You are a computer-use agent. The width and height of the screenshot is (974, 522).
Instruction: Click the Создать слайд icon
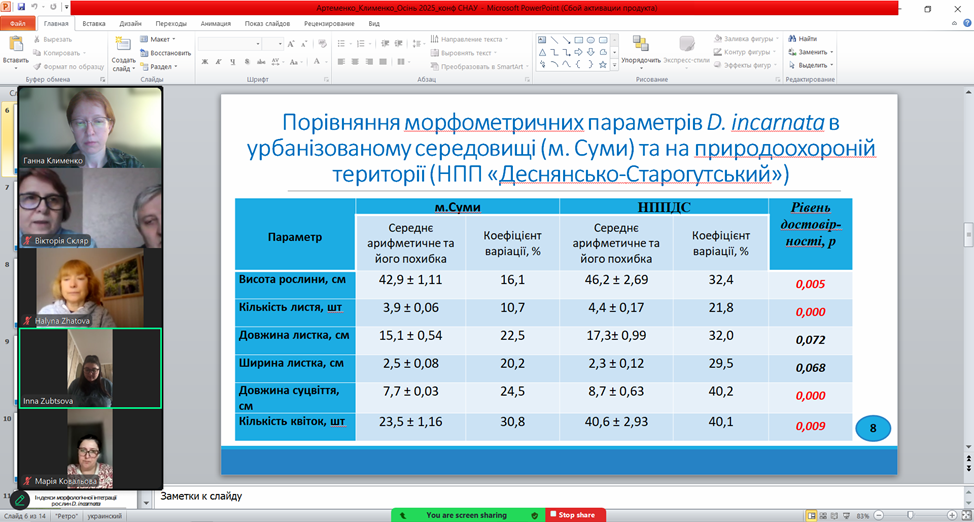(124, 50)
